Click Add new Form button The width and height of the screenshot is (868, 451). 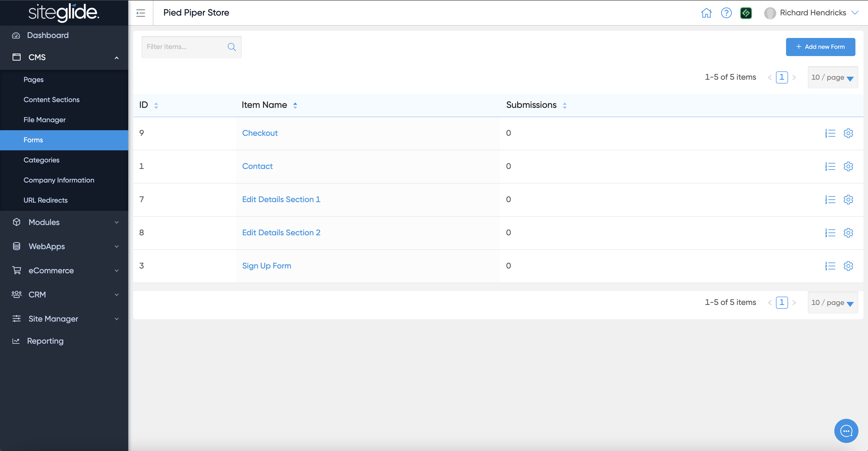820,47
